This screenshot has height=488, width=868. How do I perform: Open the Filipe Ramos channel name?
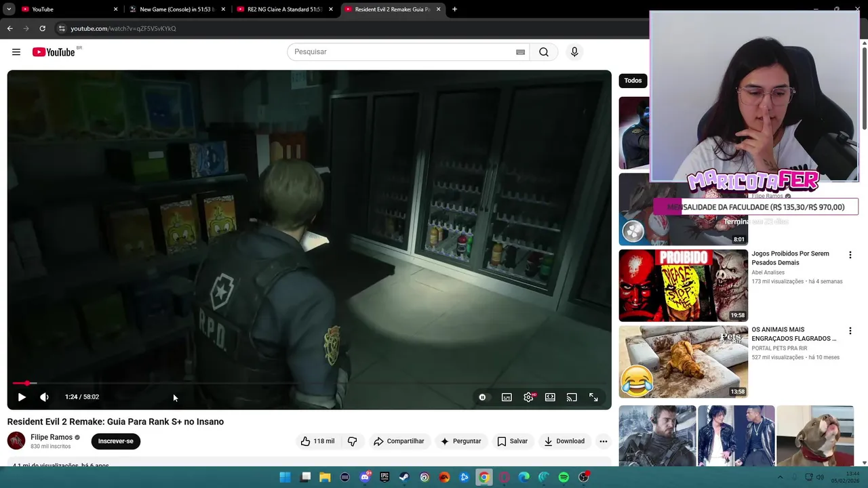[x=52, y=437]
